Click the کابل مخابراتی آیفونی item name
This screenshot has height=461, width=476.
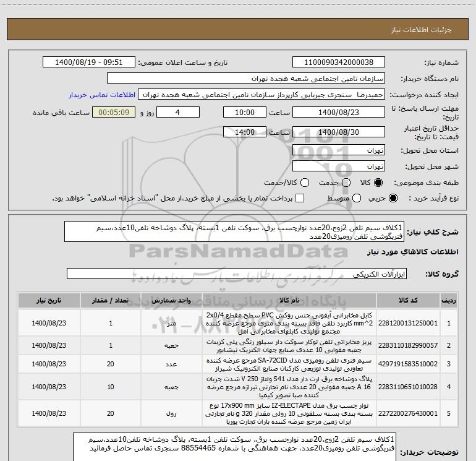(x=289, y=323)
